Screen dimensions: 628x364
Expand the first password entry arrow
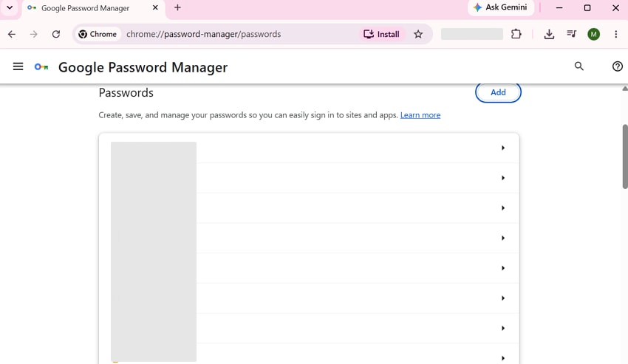[x=503, y=148]
